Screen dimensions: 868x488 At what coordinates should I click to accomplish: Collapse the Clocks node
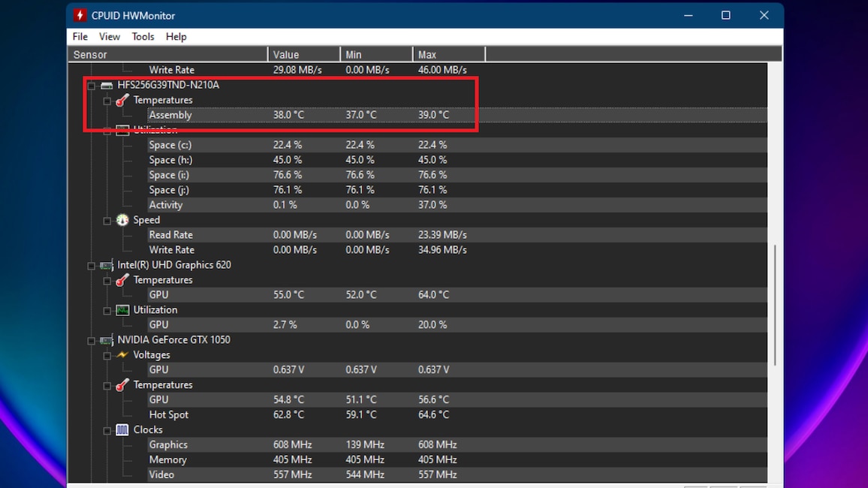pyautogui.click(x=107, y=430)
